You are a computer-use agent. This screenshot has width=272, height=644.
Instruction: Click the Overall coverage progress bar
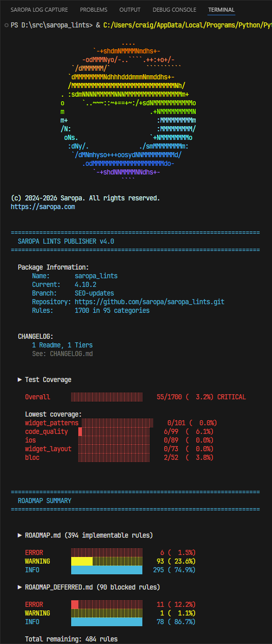107,397
